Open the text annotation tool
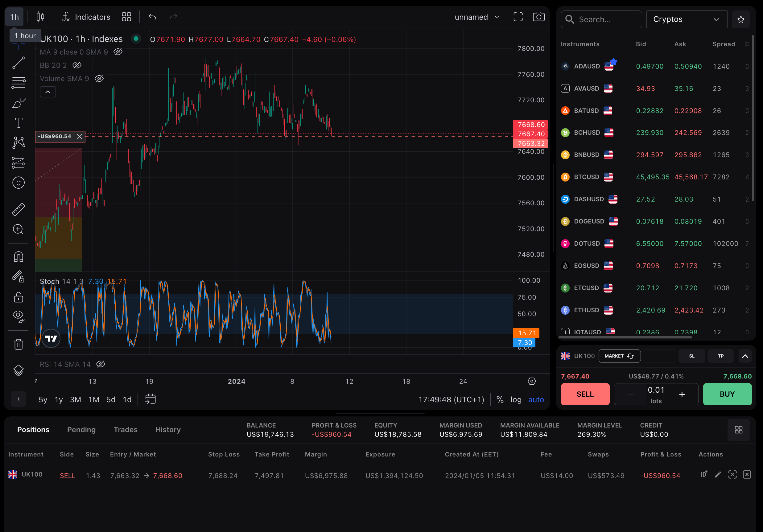 tap(19, 123)
